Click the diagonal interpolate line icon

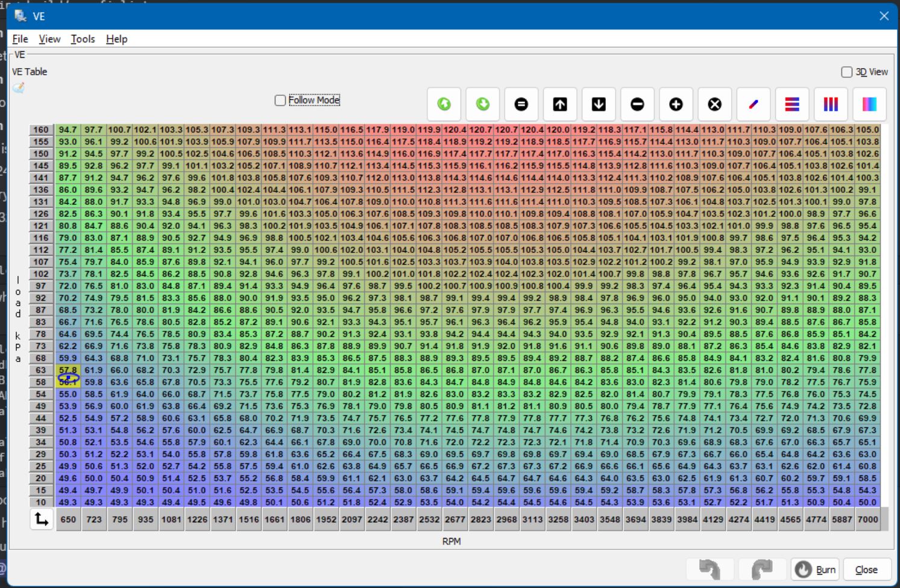tap(754, 104)
